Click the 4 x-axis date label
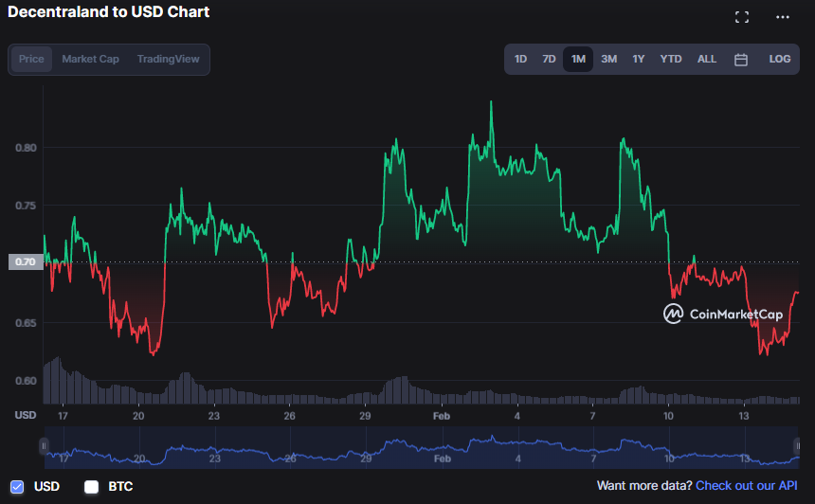Image resolution: width=815 pixels, height=504 pixels. pos(517,416)
